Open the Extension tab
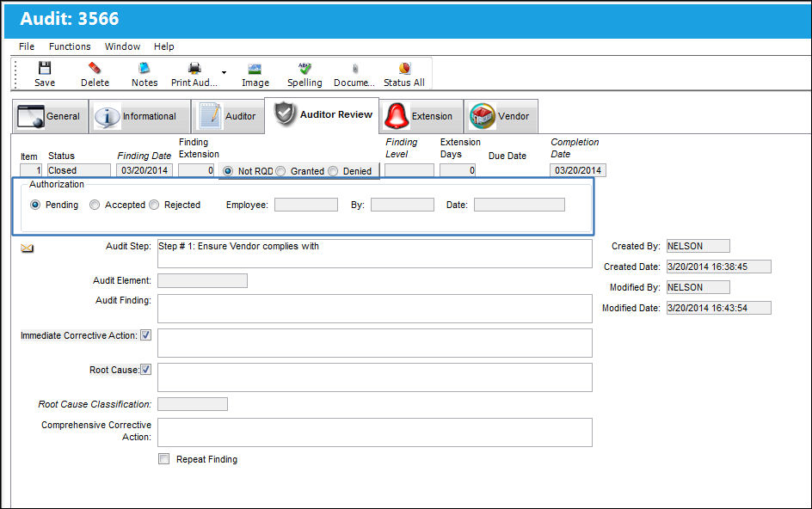This screenshot has height=509, width=812. click(x=421, y=116)
